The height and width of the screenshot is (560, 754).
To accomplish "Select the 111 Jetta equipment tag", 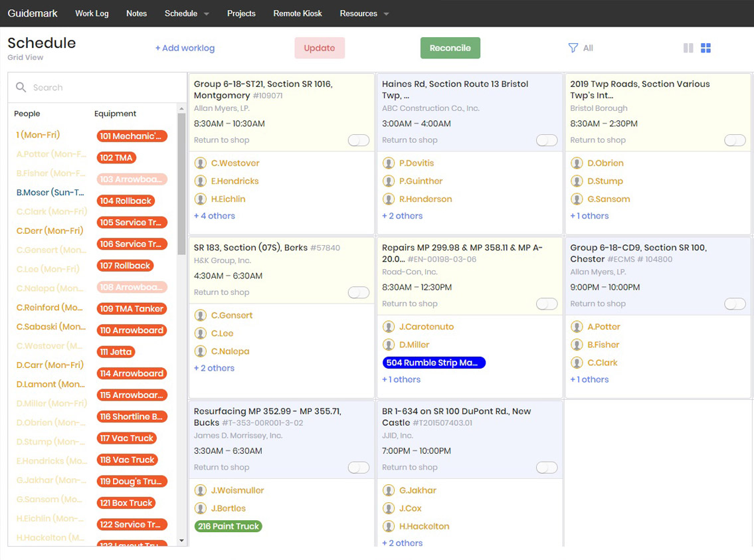I will pyautogui.click(x=116, y=352).
